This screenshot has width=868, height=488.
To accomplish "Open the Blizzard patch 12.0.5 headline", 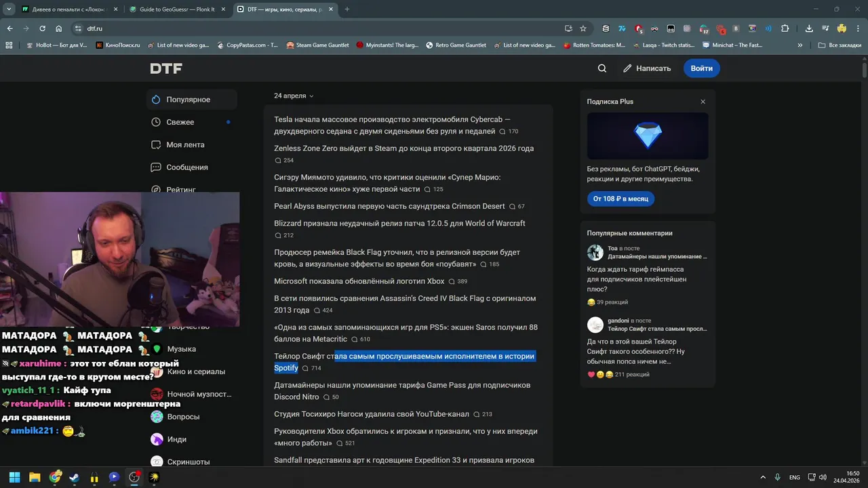I will (x=399, y=223).
